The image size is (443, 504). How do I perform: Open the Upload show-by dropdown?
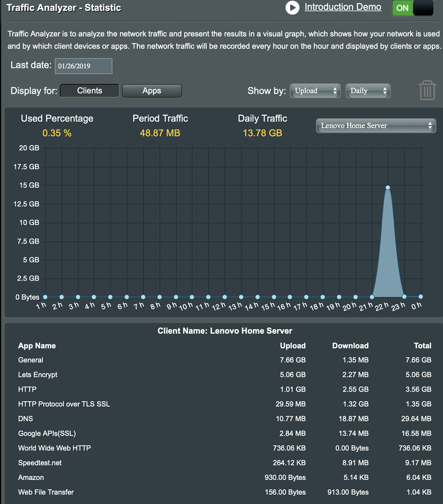click(x=315, y=91)
